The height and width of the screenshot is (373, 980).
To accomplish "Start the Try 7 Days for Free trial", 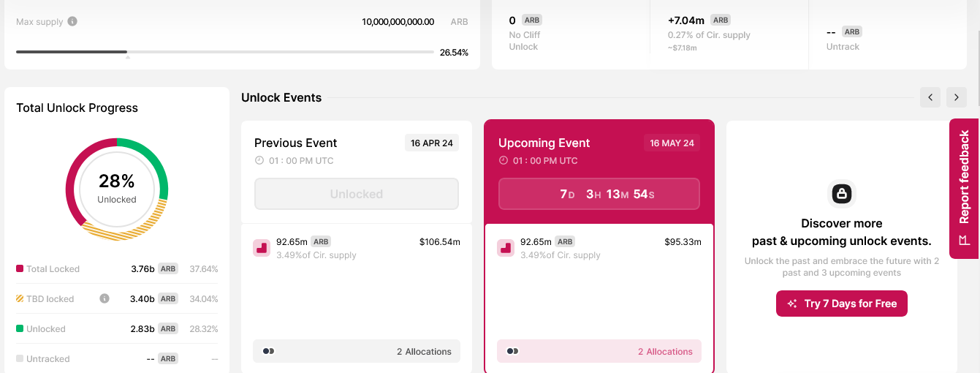I will click(841, 304).
